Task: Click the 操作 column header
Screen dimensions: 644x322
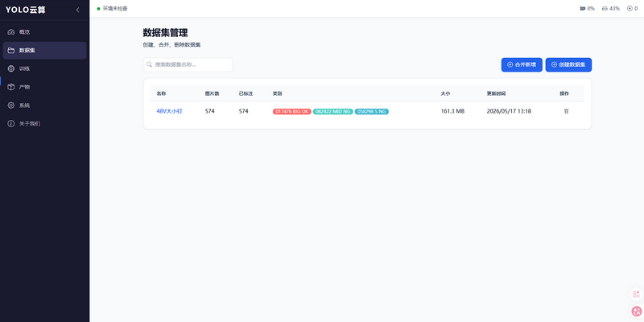Action: click(x=564, y=93)
